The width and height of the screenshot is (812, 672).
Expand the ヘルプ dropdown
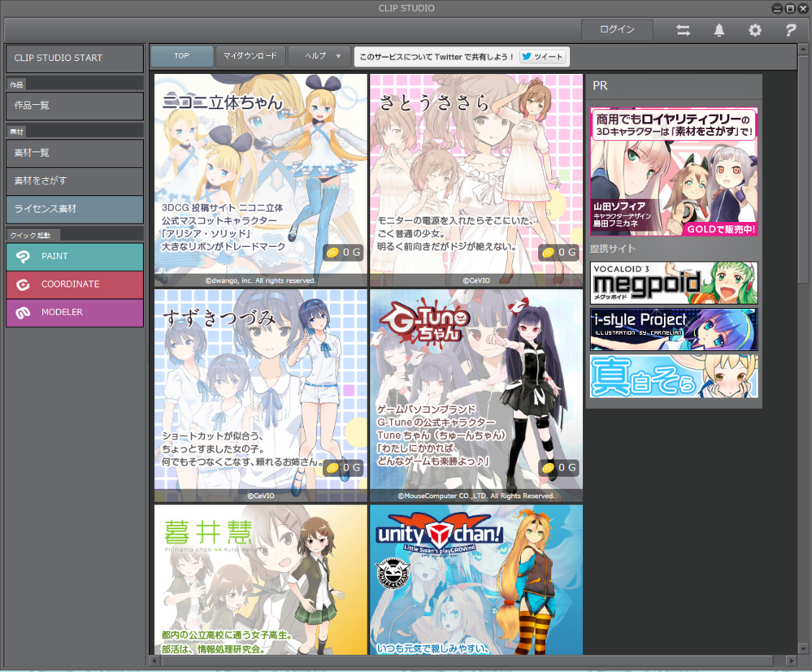pyautogui.click(x=319, y=56)
